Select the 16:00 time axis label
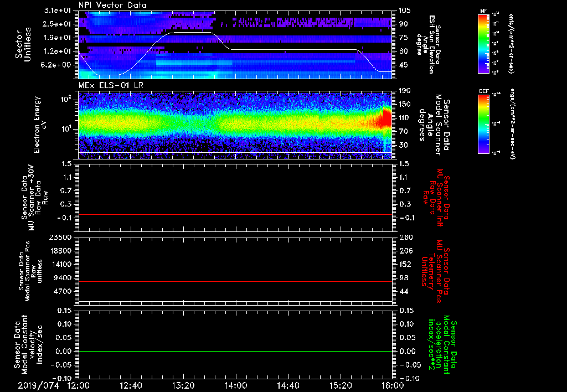Screen dimensions: 567x392 (392, 385)
